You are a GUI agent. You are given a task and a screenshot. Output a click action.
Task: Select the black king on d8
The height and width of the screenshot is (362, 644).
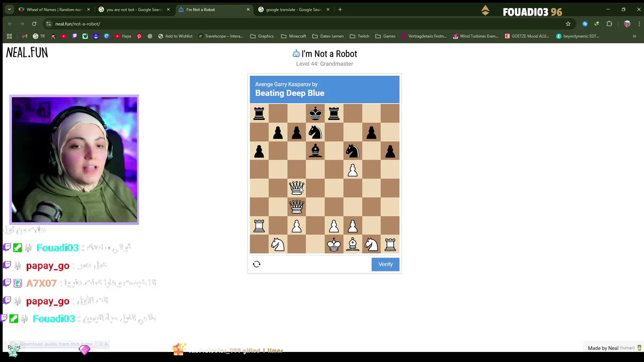click(x=315, y=114)
